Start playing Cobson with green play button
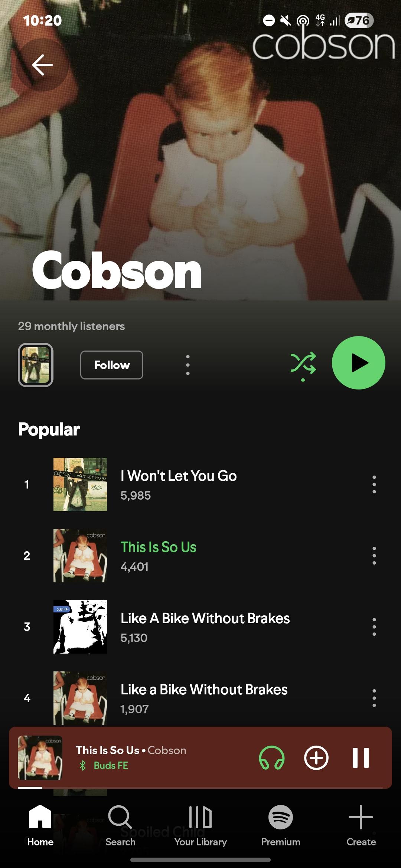The height and width of the screenshot is (868, 401). click(x=358, y=363)
